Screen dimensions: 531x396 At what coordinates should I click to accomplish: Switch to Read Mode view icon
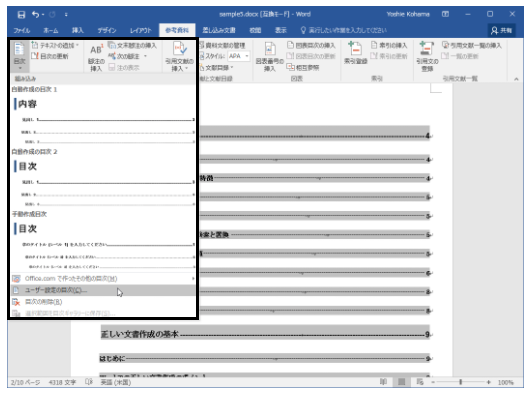pyautogui.click(x=383, y=382)
